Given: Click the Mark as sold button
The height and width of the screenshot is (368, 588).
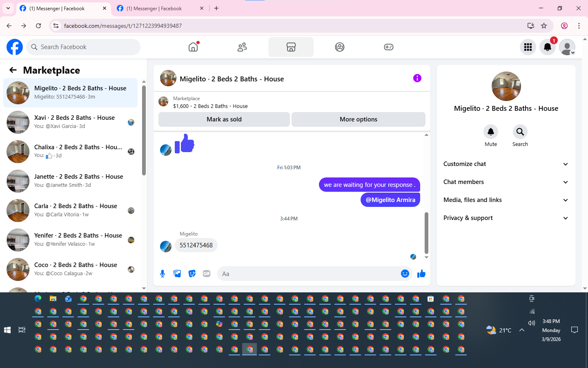Looking at the screenshot, I should [x=224, y=119].
